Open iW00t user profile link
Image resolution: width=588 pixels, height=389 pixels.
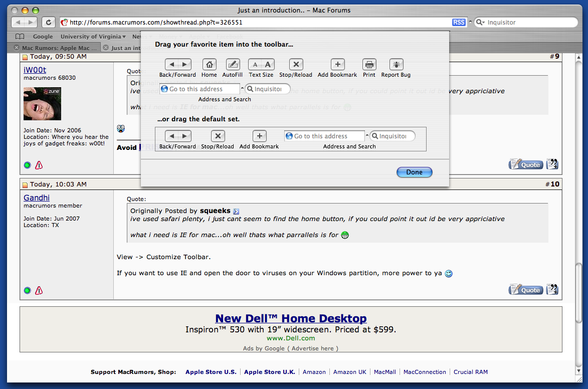35,70
